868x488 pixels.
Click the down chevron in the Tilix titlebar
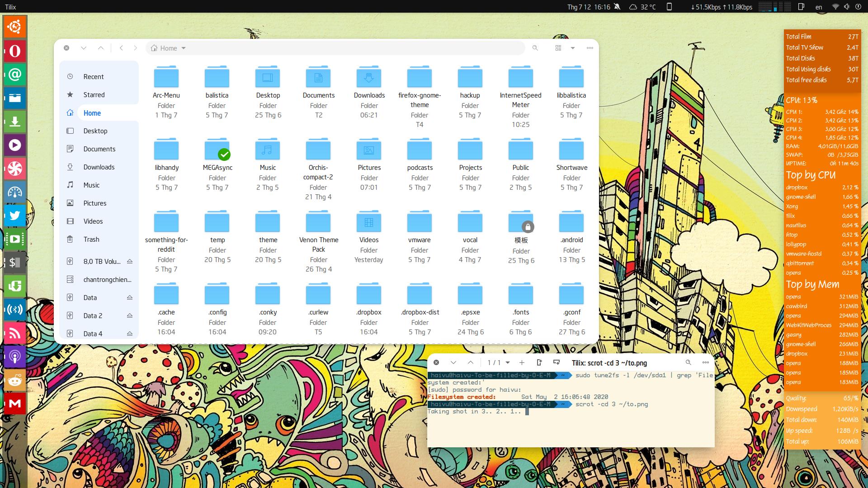(453, 362)
